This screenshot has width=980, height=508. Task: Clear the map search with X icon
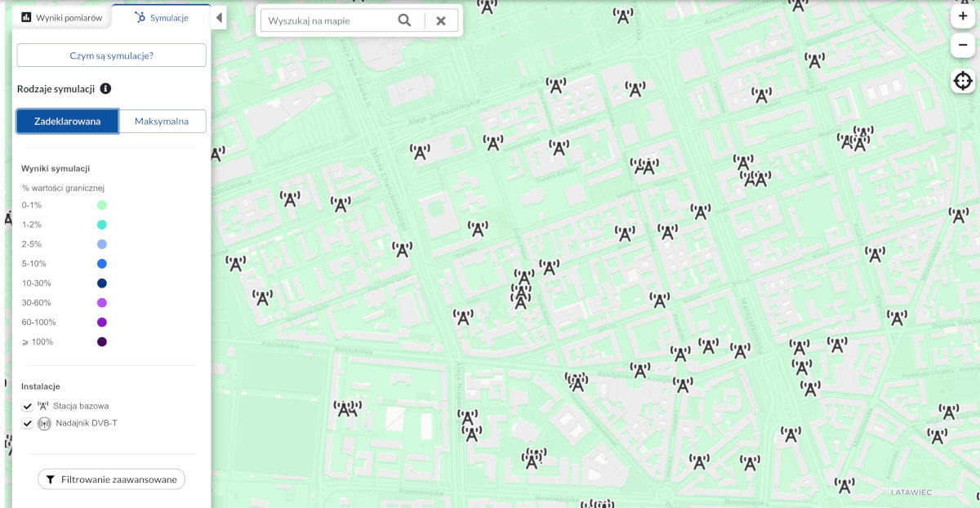[x=441, y=20]
